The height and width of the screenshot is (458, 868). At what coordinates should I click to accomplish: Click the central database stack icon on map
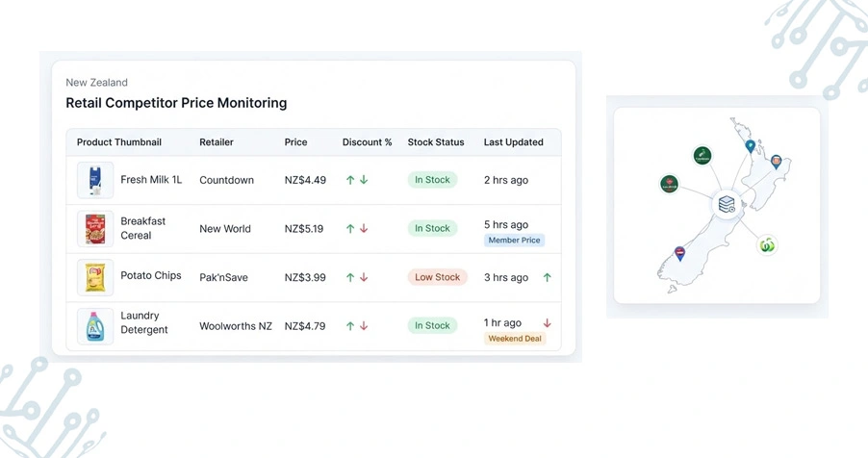point(727,204)
